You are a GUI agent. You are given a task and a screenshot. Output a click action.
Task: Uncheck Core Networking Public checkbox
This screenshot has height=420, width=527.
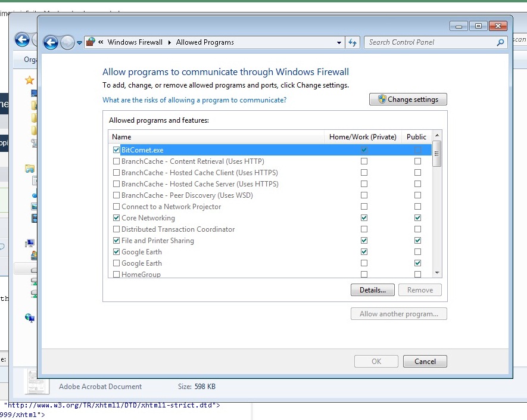(x=417, y=218)
